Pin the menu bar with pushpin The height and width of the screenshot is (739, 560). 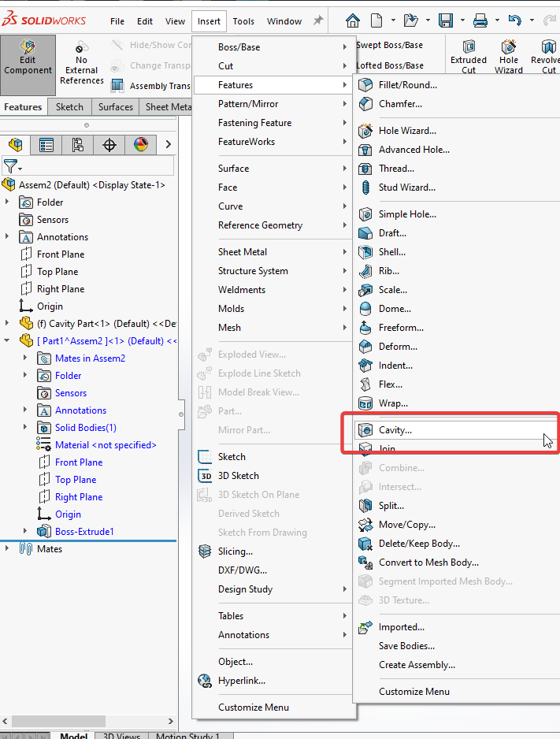[x=318, y=20]
